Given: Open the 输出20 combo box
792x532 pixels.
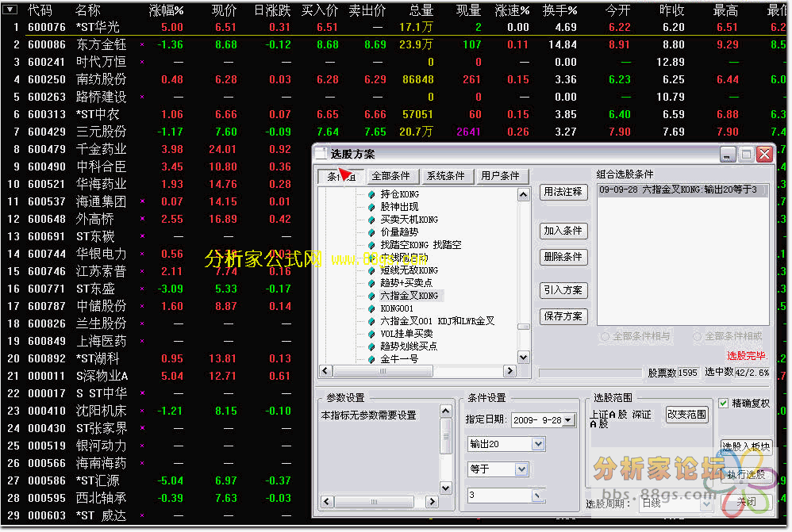Looking at the screenshot, I should pos(538,444).
